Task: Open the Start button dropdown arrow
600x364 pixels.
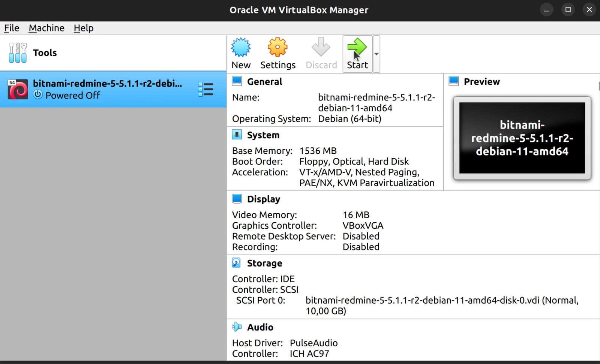Action: click(376, 54)
